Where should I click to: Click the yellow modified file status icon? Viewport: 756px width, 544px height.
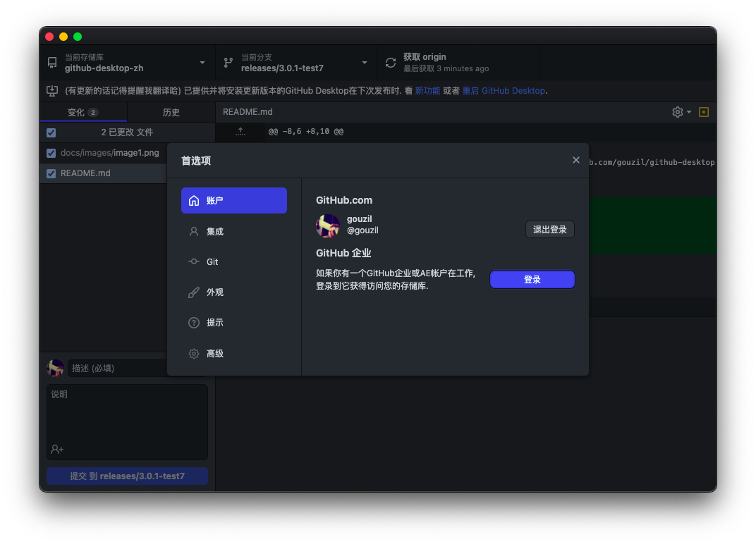click(x=703, y=112)
